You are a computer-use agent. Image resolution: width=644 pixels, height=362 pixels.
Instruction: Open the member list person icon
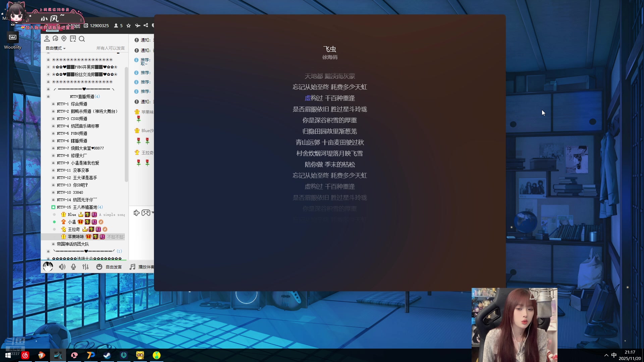47,39
